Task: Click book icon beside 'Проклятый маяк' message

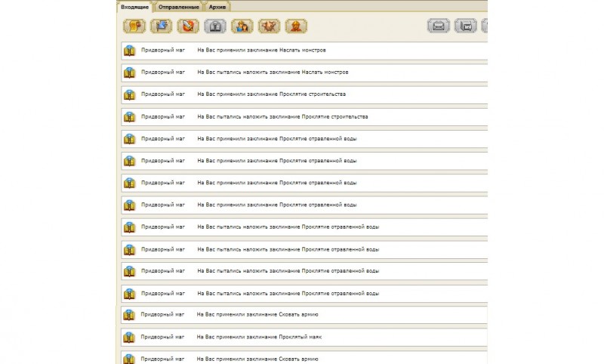Action: (x=129, y=336)
